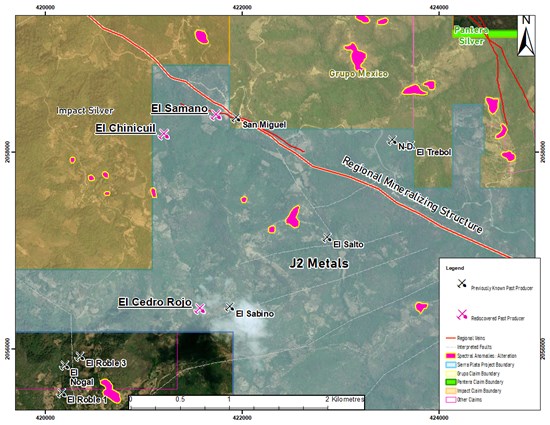Click the J2 Metals label

click(319, 263)
